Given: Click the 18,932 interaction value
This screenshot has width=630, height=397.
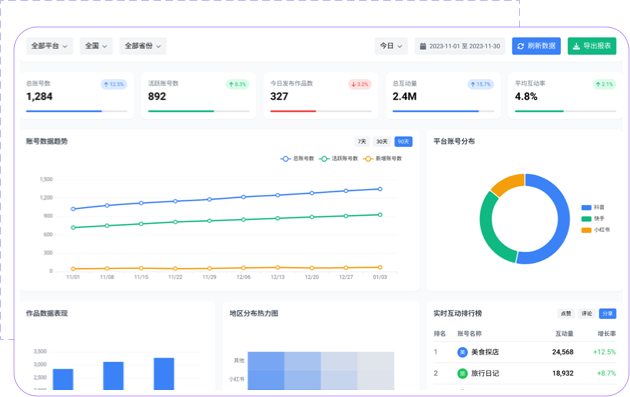Looking at the screenshot, I should (562, 373).
